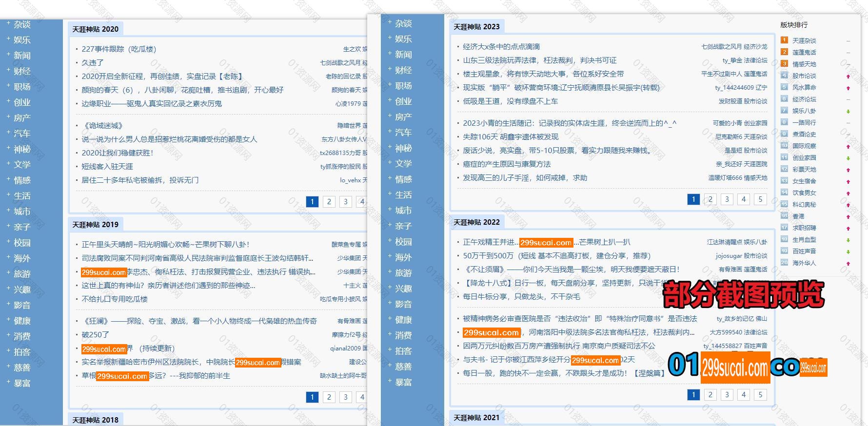Open post 低吸是王道，没有绿盘不上车
Screen dimensions: 868x426
pyautogui.click(x=511, y=101)
